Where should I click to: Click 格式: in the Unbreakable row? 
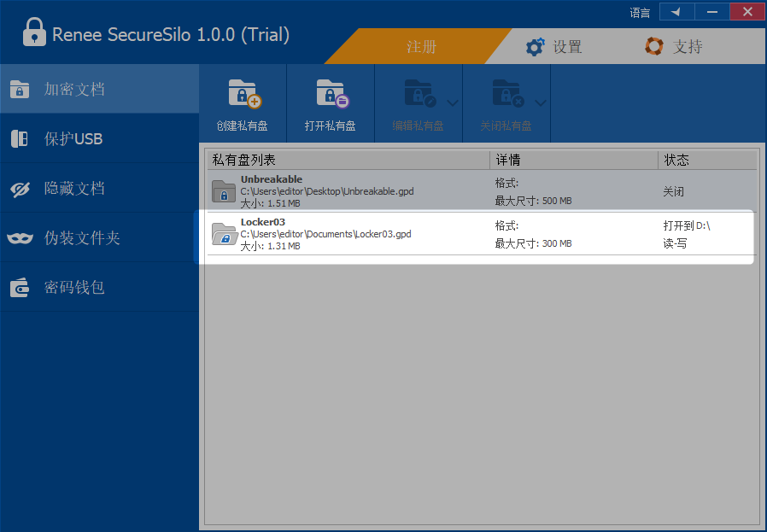tap(506, 184)
